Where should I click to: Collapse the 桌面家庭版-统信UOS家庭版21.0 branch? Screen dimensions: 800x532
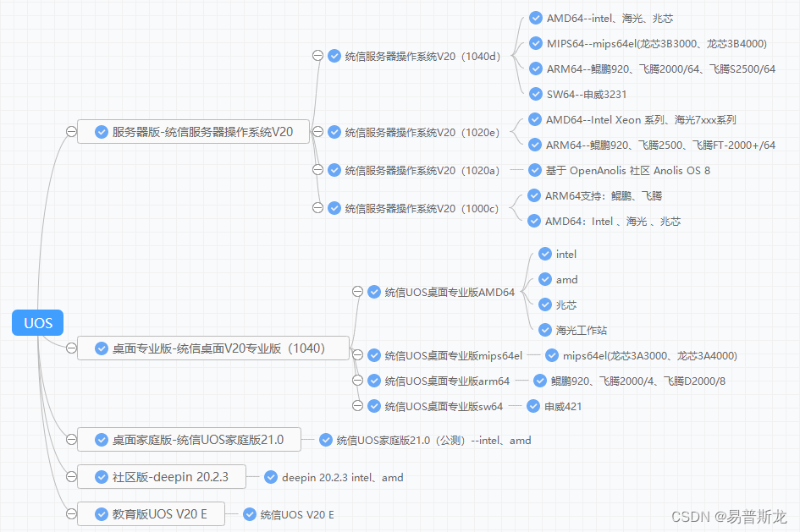click(71, 439)
